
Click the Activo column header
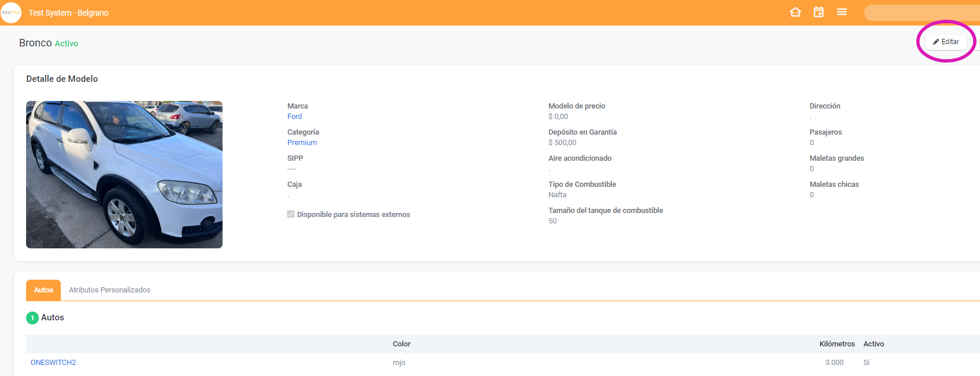(873, 344)
